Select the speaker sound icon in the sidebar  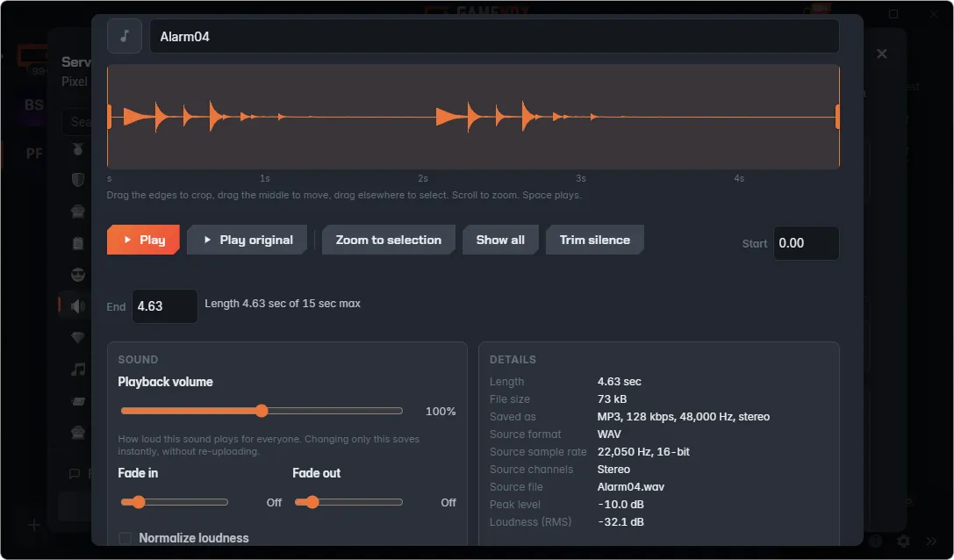point(78,305)
